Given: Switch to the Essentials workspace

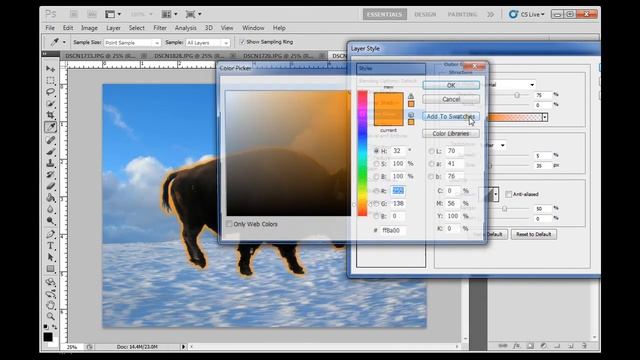Looking at the screenshot, I should [x=384, y=14].
